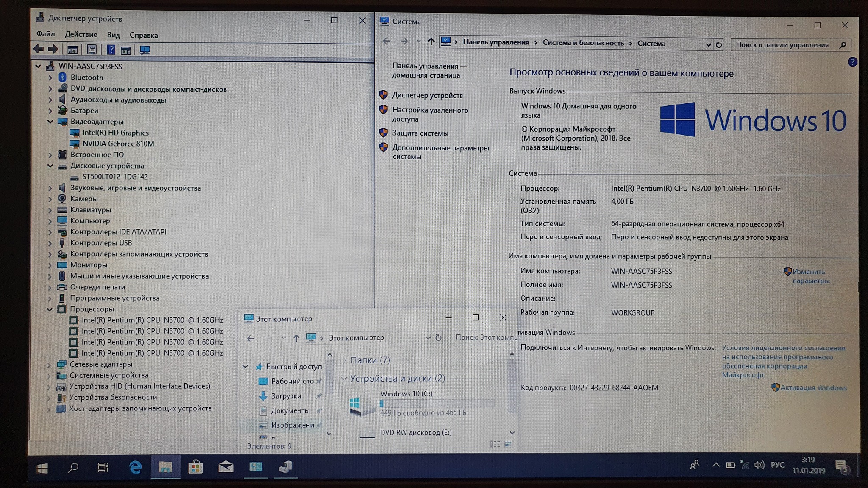Expand Папки (7) group
868x488 pixels.
[x=345, y=360]
